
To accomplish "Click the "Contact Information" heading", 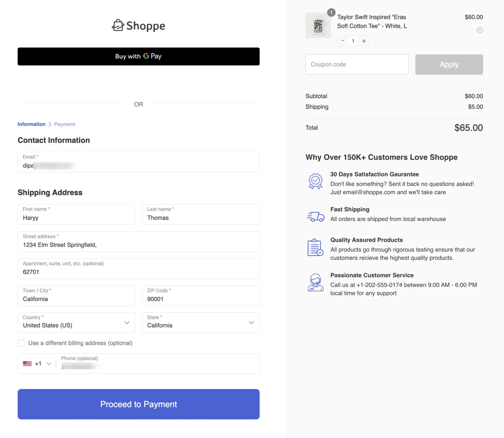I will click(x=54, y=140).
